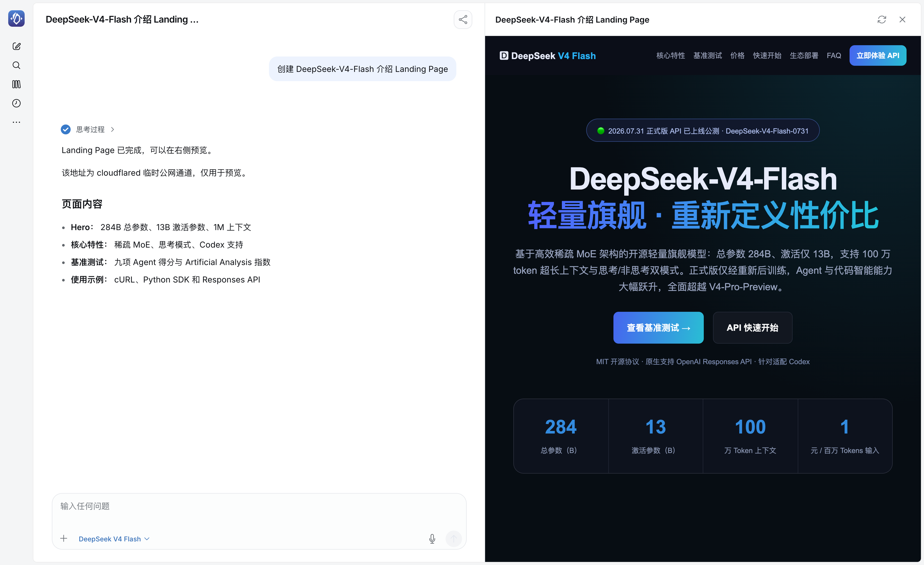Go to 快速开始 in the preview nav

(767, 55)
